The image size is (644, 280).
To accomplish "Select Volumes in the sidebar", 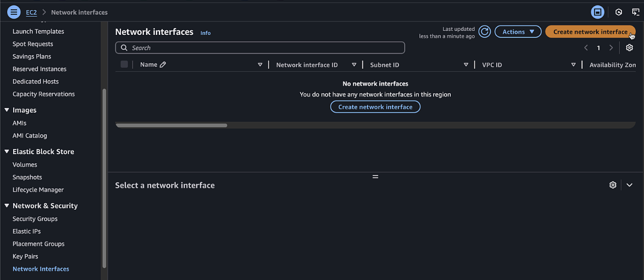I will (25, 165).
